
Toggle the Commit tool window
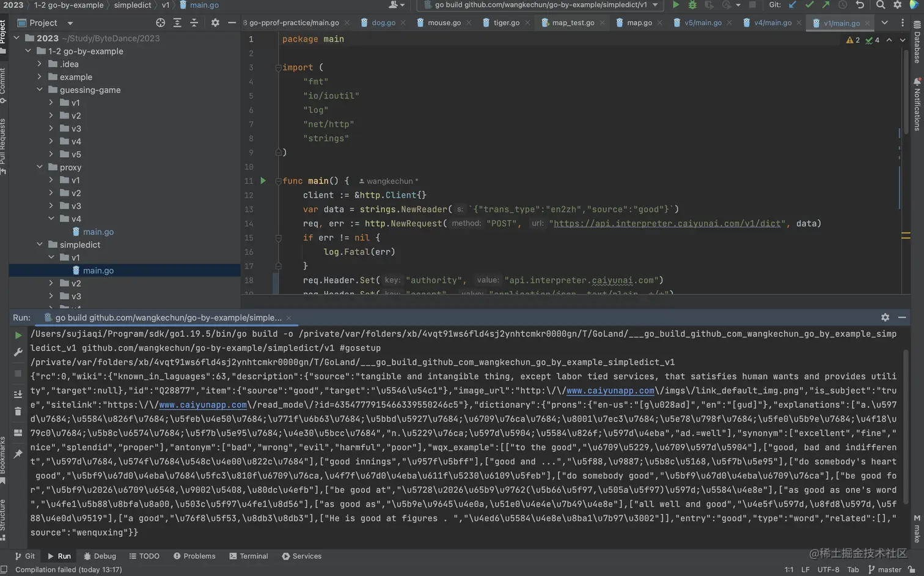(3, 85)
